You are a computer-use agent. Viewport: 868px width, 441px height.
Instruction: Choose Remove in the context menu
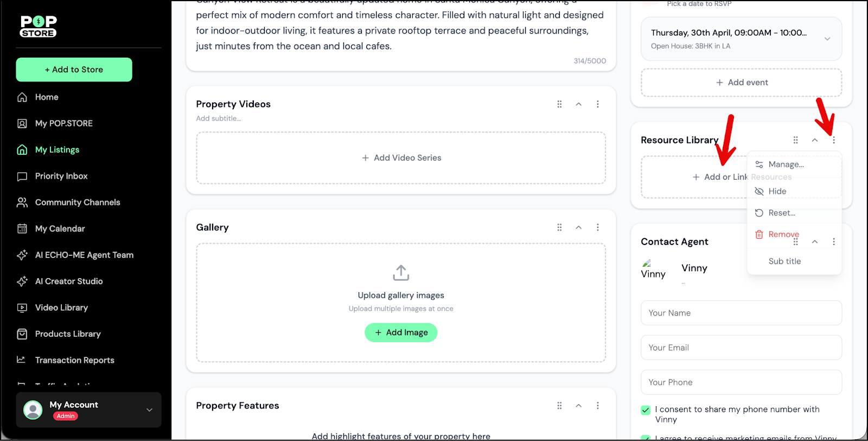tap(783, 235)
